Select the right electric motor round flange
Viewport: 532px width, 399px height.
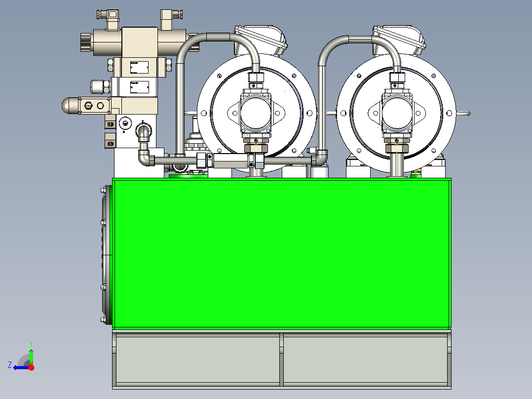[x=397, y=113]
